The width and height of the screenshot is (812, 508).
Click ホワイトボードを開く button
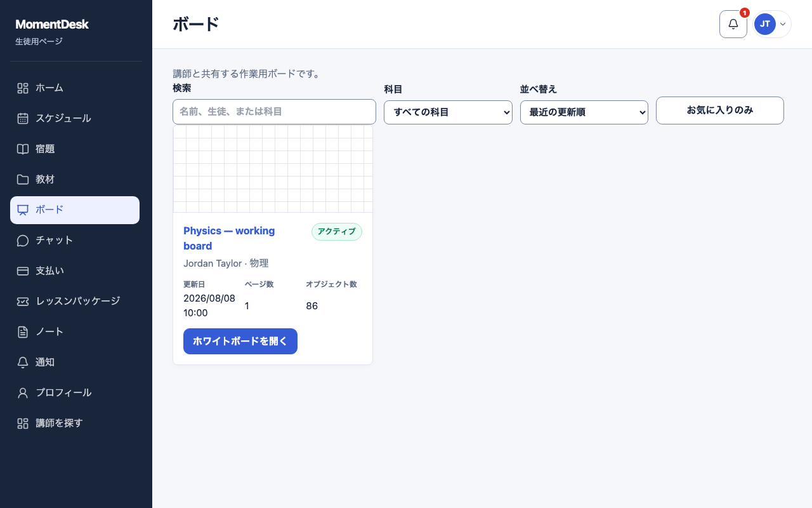coord(240,341)
